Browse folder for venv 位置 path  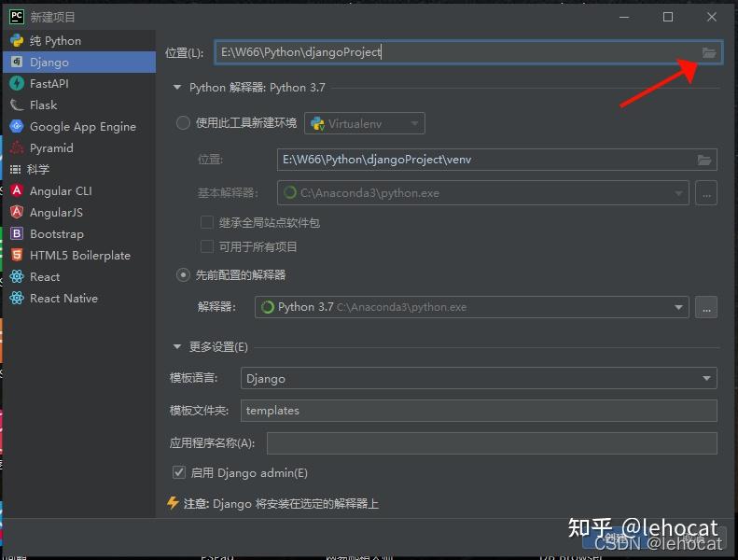(x=704, y=161)
